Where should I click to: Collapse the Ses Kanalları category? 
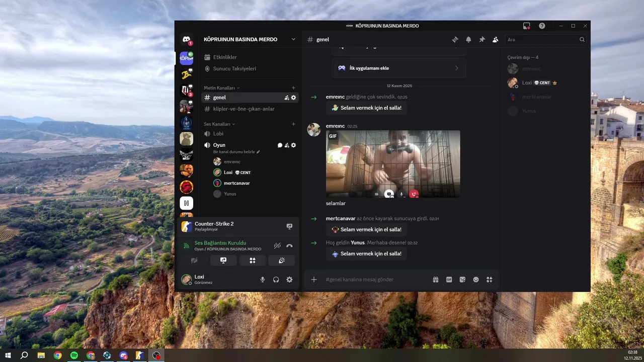click(219, 124)
